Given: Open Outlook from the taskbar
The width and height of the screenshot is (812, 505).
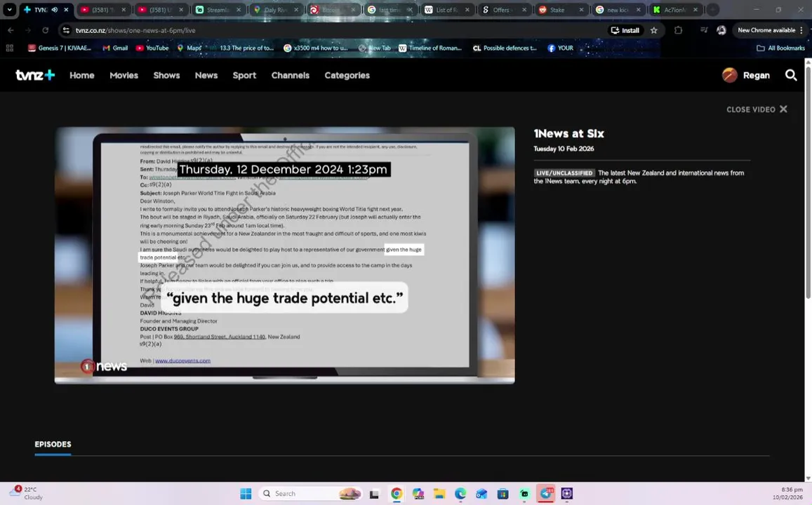Looking at the screenshot, I should click(x=481, y=494).
